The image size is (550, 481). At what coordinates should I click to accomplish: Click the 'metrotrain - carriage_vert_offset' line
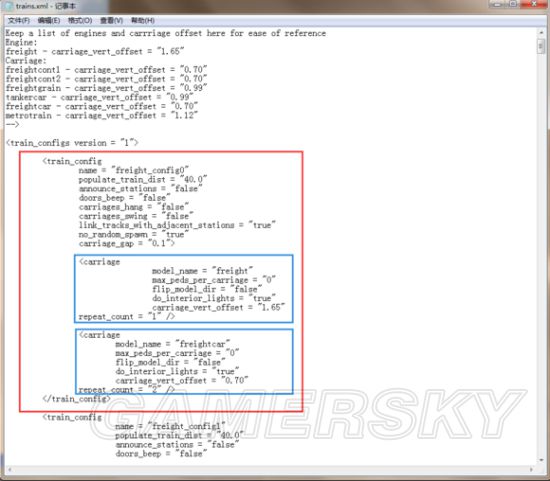pos(102,115)
